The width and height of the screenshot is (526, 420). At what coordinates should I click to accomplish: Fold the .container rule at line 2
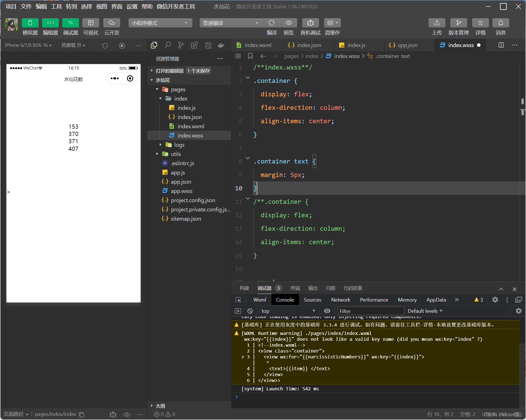pos(248,77)
